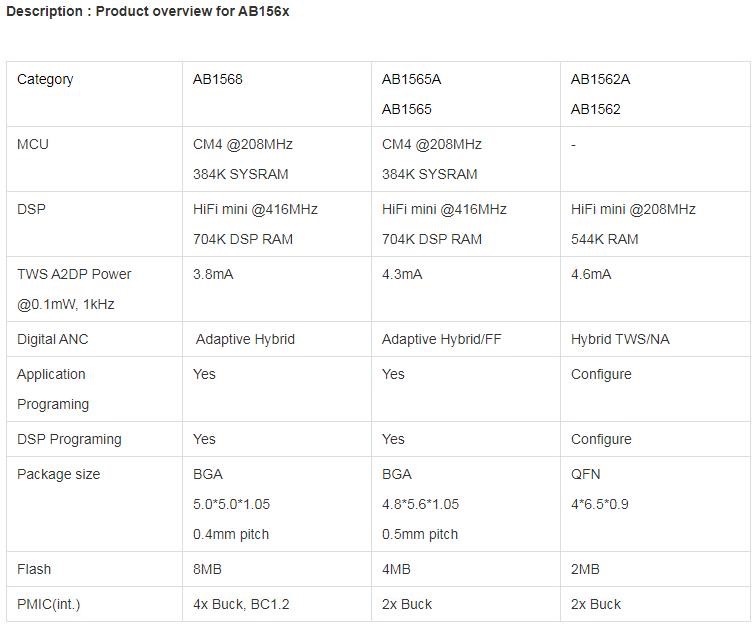Viewport: 756px width, 624px height.
Task: Select the 4x Buck, BC1.2 cell
Action: (241, 605)
